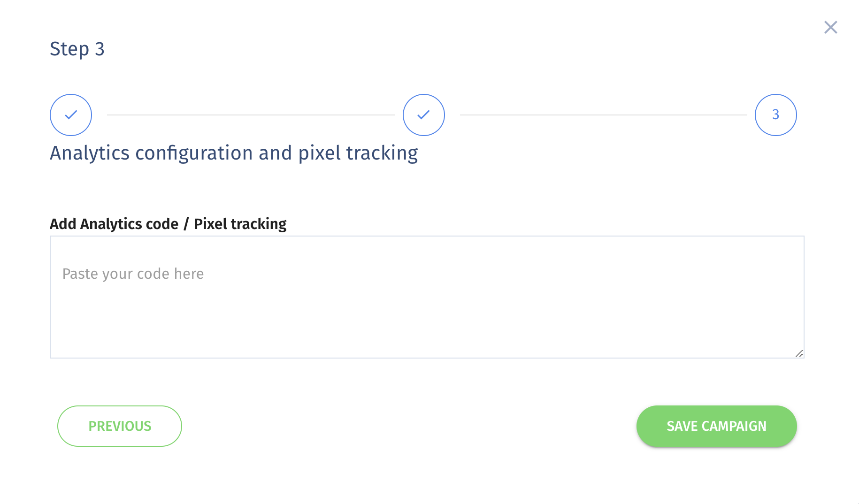Click the Step 3 title text
This screenshot has height=504, width=859.
(x=77, y=49)
